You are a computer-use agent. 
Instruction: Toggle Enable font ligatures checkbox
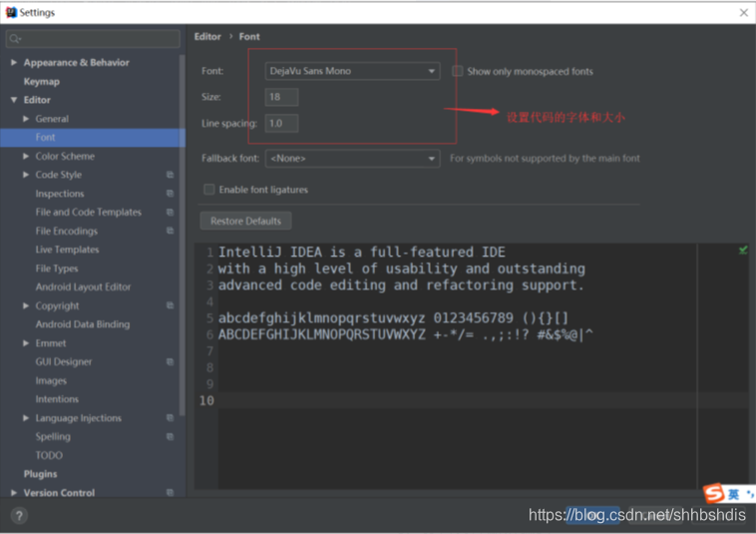click(208, 190)
